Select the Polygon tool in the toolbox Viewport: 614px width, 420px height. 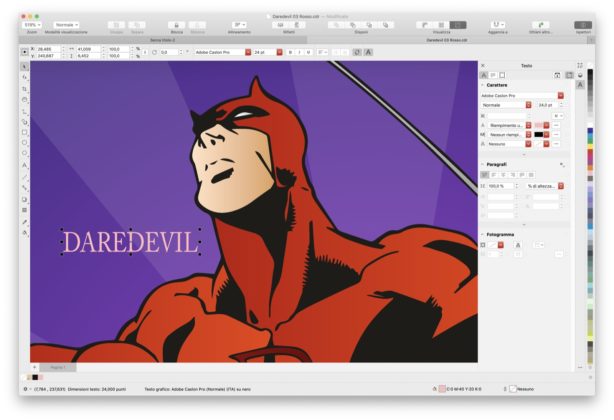click(25, 153)
